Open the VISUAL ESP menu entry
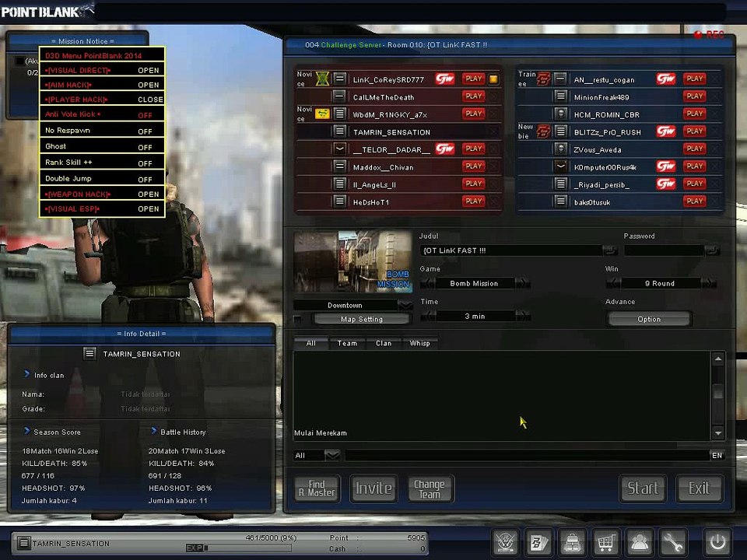Viewport: 747px width, 560px height. [x=102, y=208]
